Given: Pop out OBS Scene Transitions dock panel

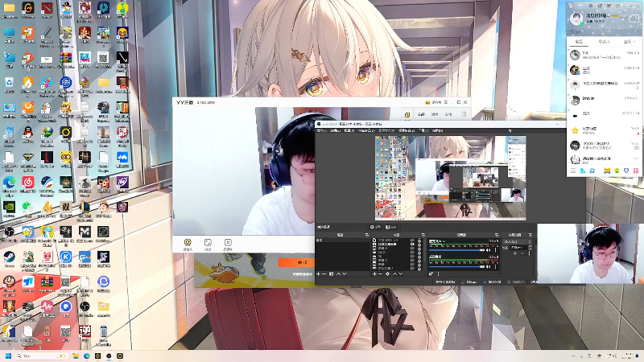Looking at the screenshot, I should click(530, 235).
